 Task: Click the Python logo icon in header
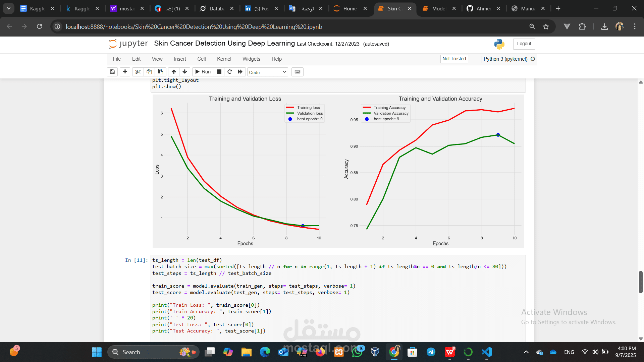499,44
